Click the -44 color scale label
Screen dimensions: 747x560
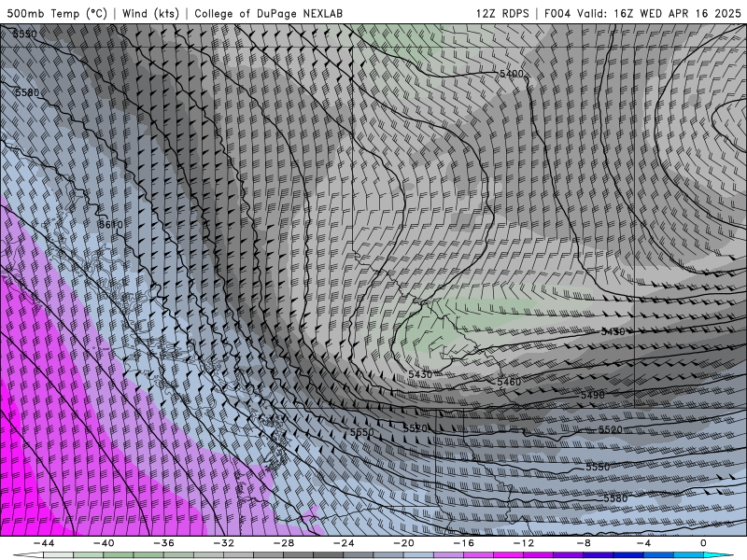pos(43,543)
